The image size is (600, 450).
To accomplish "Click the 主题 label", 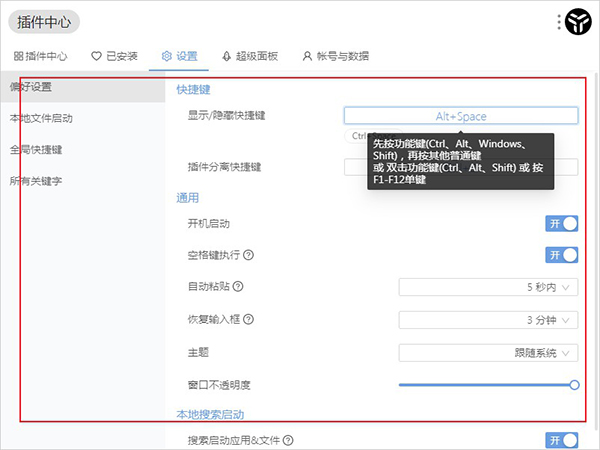I will tap(198, 352).
